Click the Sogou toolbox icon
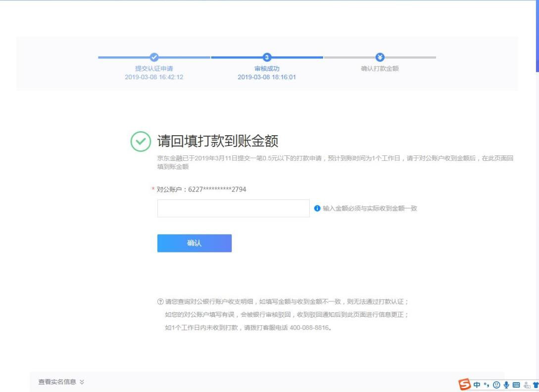Screen dimensions: 539x392 527,385
